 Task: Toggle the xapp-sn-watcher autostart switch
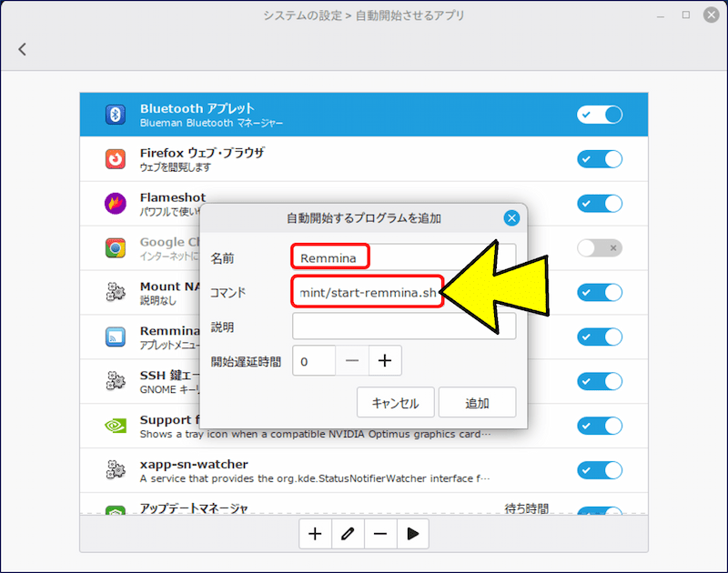pyautogui.click(x=600, y=470)
